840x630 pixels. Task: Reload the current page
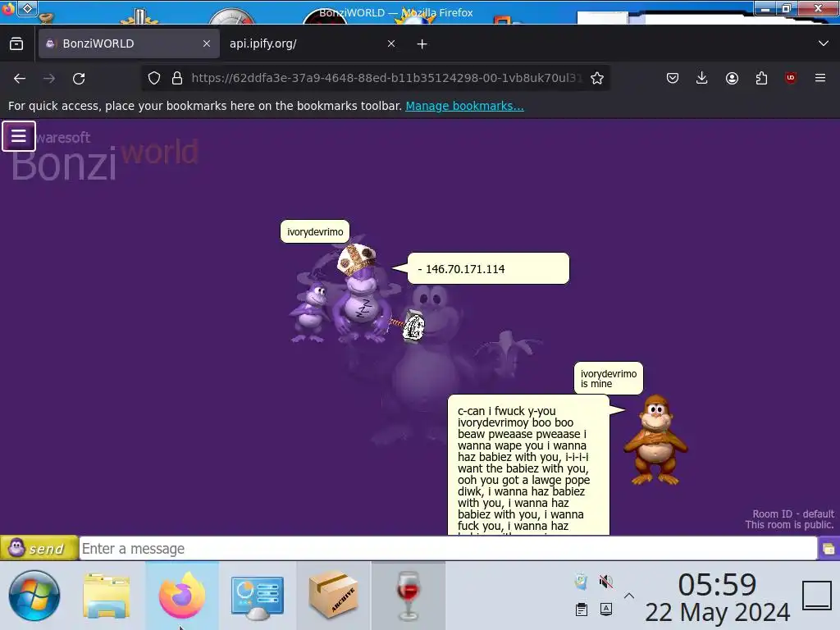[79, 79]
